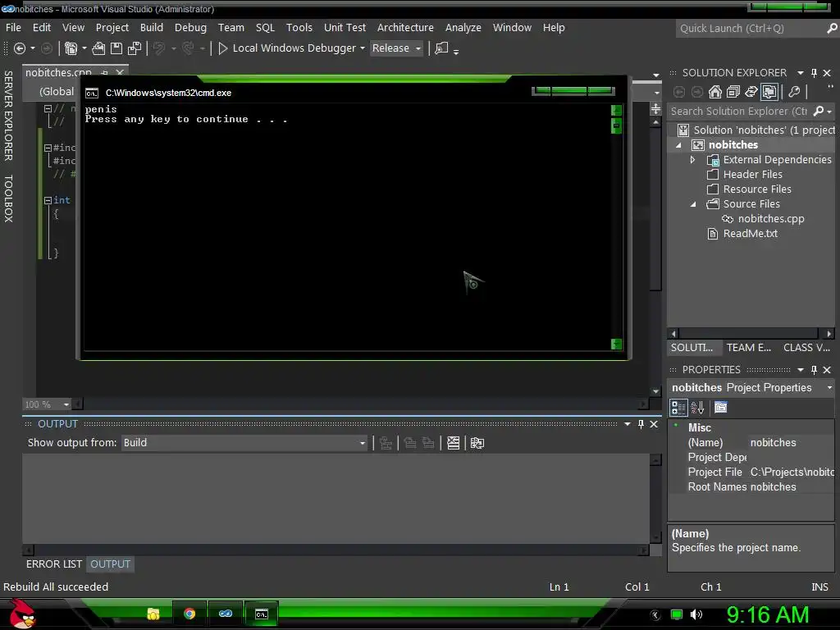The height and width of the screenshot is (630, 840).
Task: Pin the Output panel with auto-hide pin
Action: pyautogui.click(x=641, y=424)
